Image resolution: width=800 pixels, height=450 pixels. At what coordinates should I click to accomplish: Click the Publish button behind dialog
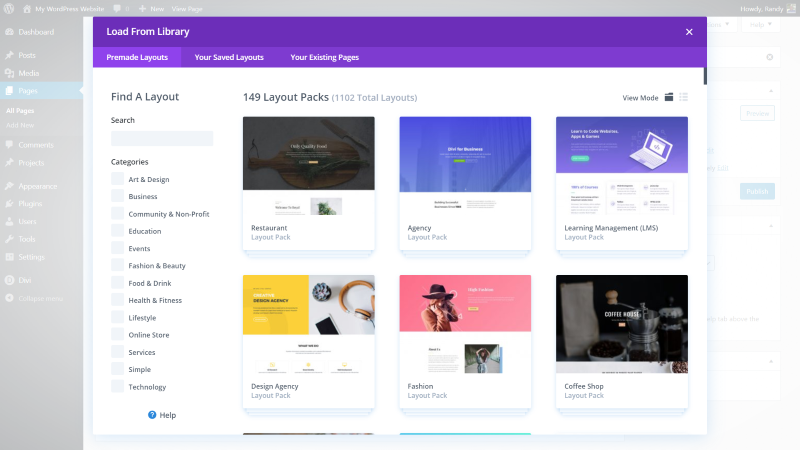point(757,191)
